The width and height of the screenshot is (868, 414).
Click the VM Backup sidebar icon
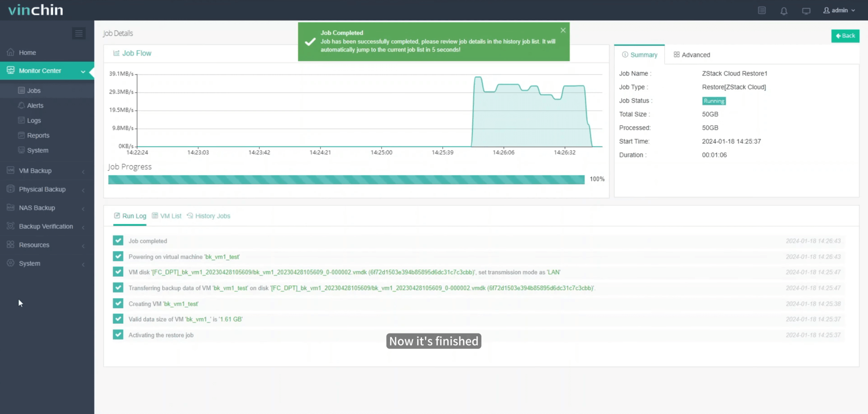[x=11, y=171]
